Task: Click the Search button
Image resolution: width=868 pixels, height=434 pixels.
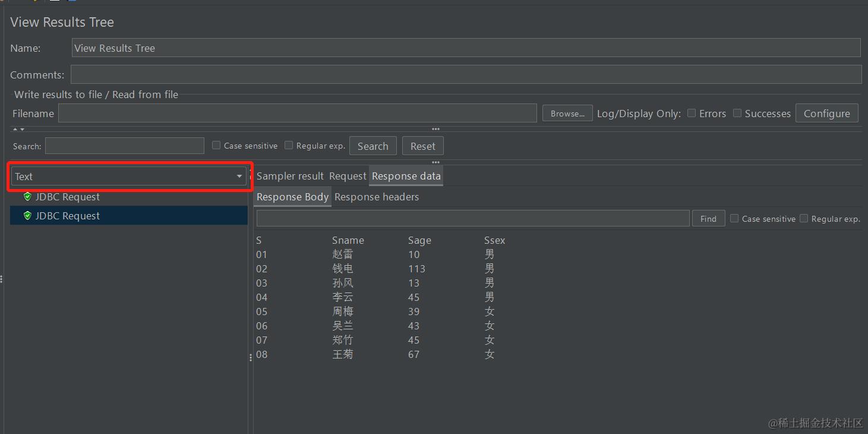Action: 373,146
